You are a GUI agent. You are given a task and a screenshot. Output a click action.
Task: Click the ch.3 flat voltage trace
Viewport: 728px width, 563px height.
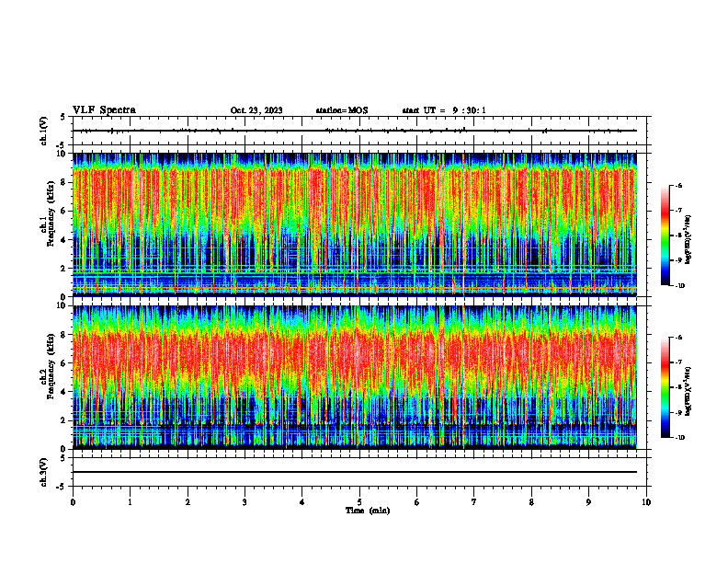(355, 472)
